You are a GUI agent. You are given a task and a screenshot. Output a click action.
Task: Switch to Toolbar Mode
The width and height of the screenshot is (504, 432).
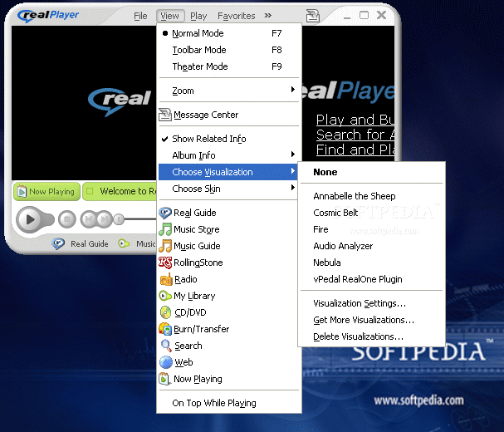point(229,50)
